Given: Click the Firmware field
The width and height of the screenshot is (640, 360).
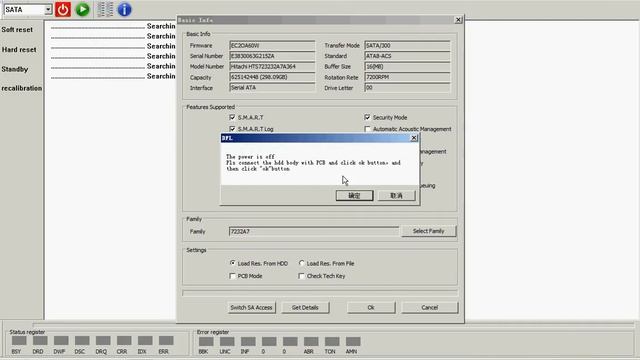Looking at the screenshot, I should [x=272, y=45].
